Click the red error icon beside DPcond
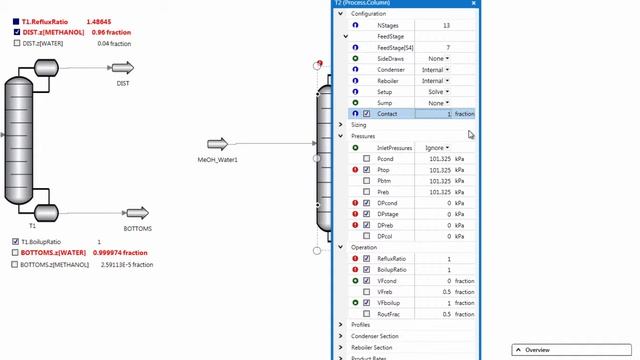640x360 pixels. [x=355, y=203]
